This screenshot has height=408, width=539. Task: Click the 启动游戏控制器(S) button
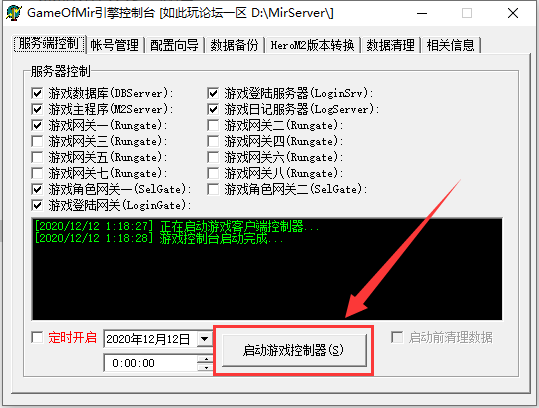[294, 350]
